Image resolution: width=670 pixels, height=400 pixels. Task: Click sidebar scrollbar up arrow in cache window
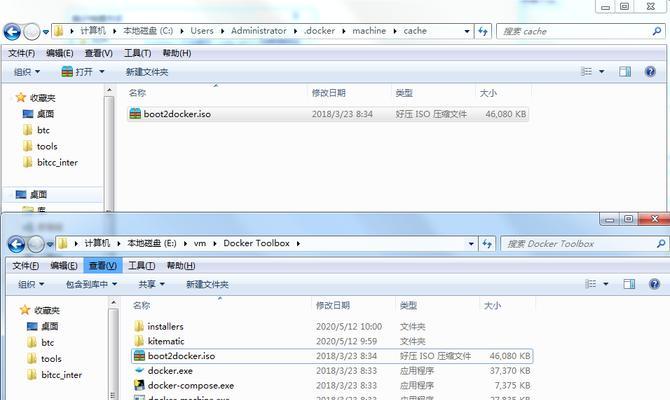point(109,90)
